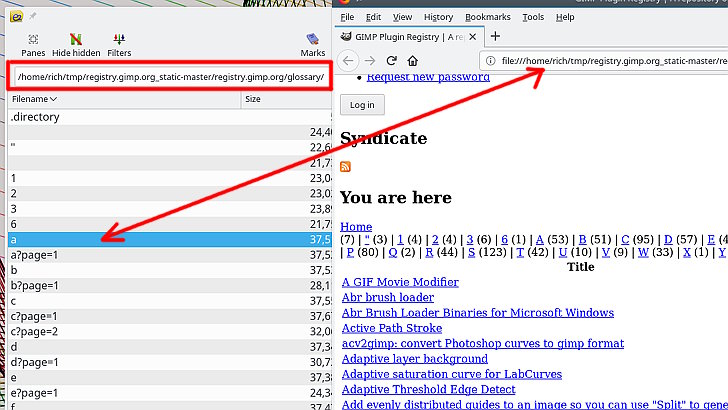Click the file manager app icon
Image resolution: width=728 pixels, height=410 pixels.
click(16, 17)
